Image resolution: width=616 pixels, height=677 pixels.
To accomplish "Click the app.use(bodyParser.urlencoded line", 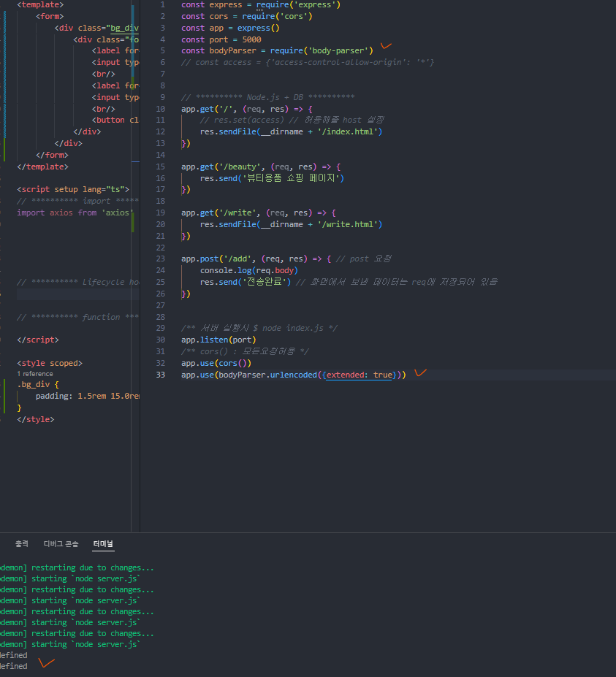I will pyautogui.click(x=294, y=375).
